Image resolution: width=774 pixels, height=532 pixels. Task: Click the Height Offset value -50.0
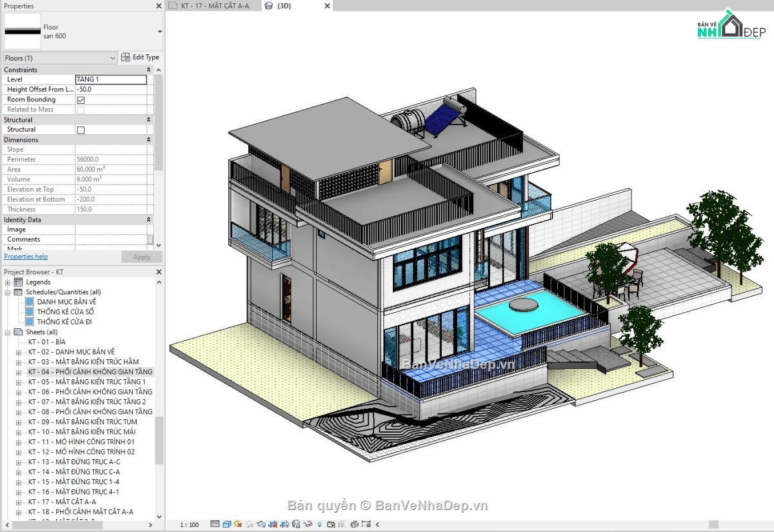coord(111,90)
